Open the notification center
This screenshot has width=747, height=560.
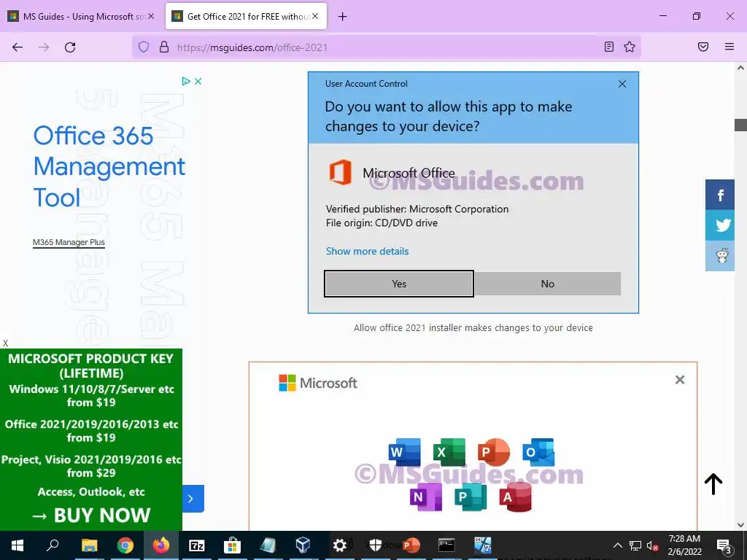click(x=724, y=545)
